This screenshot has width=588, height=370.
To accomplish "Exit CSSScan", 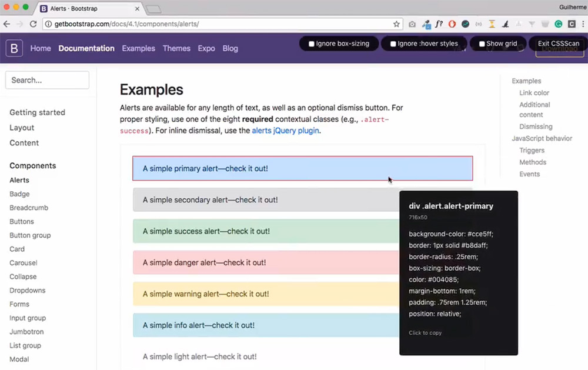I will [559, 44].
